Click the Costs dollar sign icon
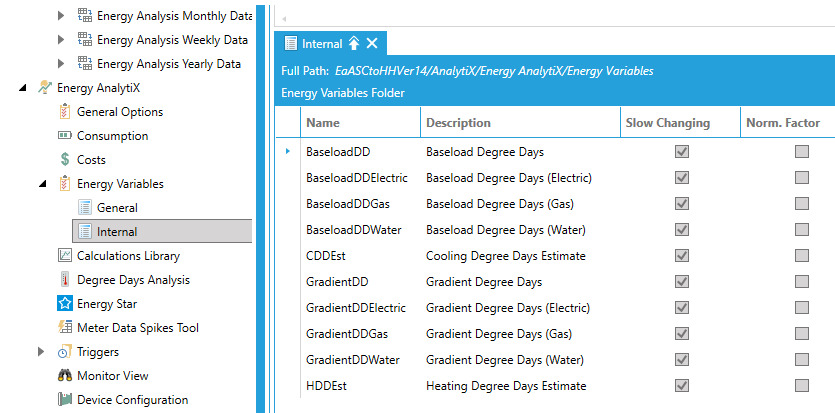Image resolution: width=835 pixels, height=413 pixels. [65, 160]
